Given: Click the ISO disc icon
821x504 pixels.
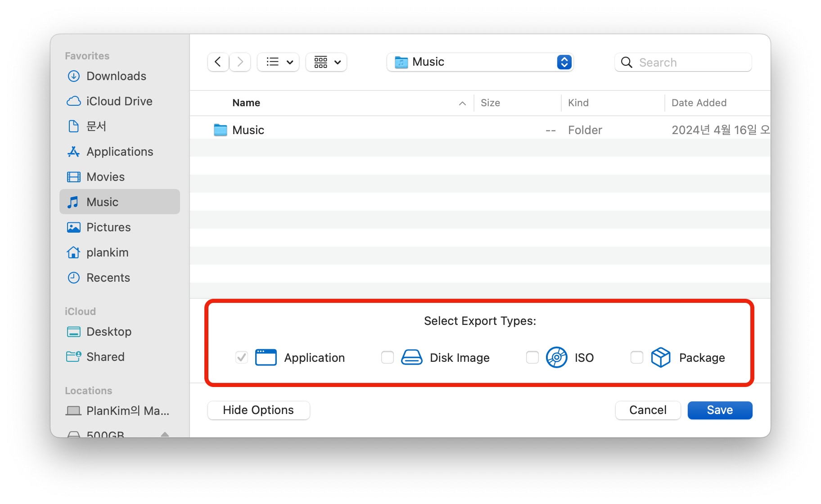Looking at the screenshot, I should 557,357.
